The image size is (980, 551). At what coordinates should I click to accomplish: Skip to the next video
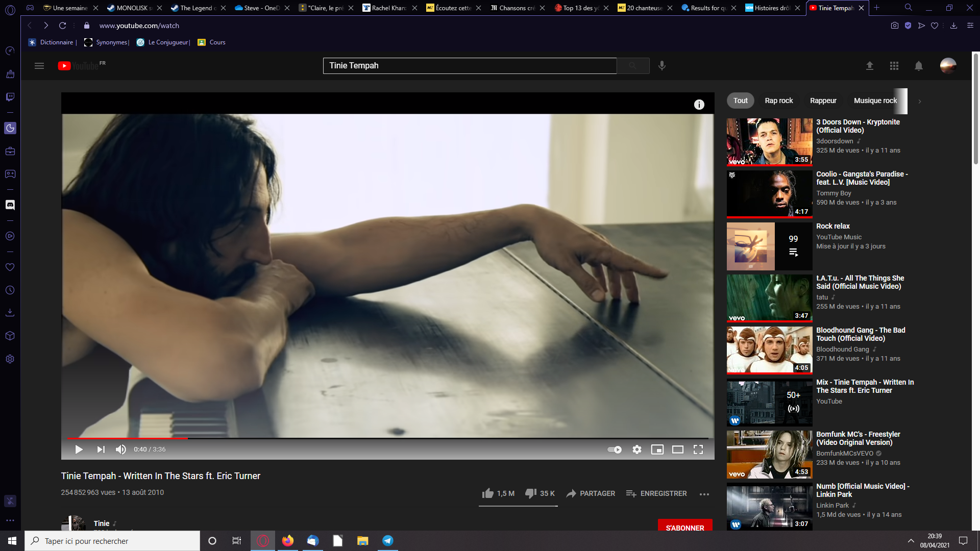pyautogui.click(x=101, y=449)
